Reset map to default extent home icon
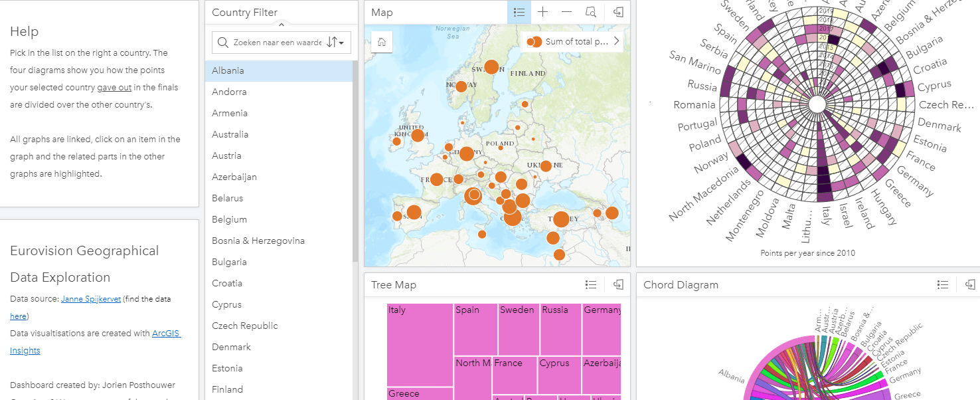This screenshot has height=400, width=980. coord(382,41)
